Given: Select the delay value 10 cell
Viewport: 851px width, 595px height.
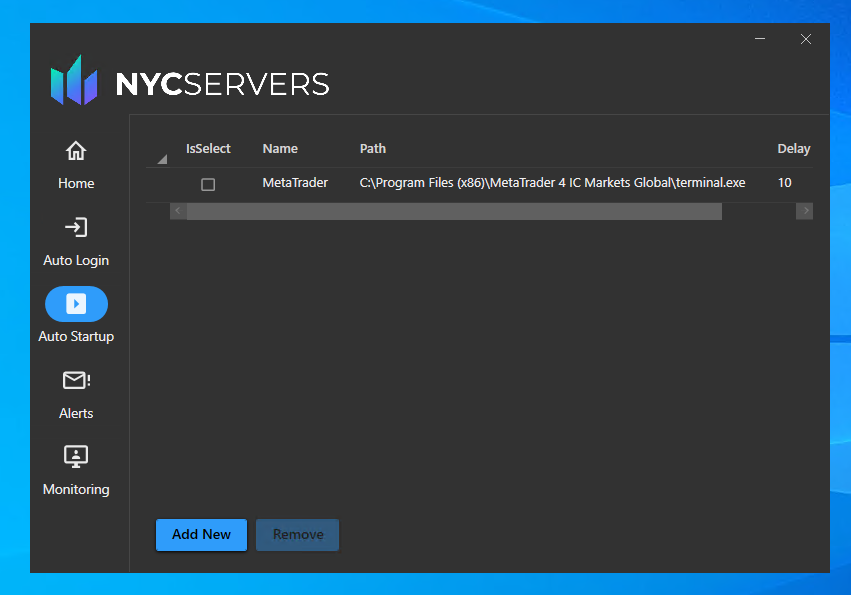Looking at the screenshot, I should 784,183.
